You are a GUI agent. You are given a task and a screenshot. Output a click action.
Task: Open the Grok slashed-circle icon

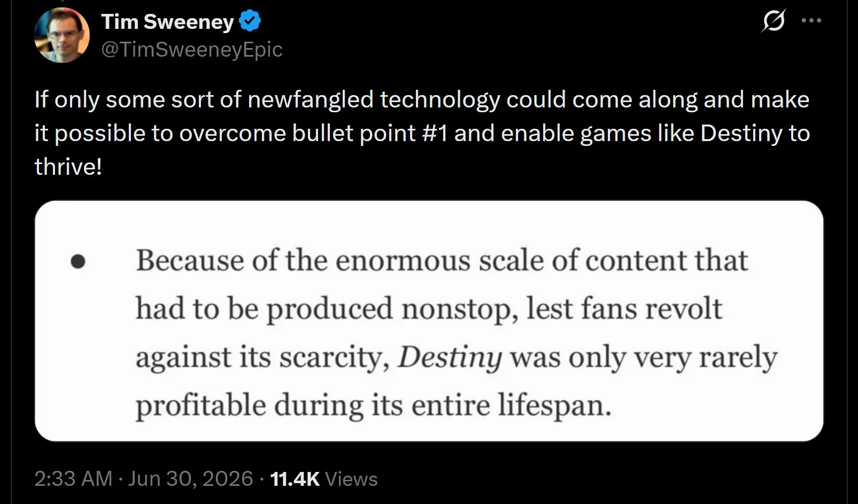[x=774, y=21]
